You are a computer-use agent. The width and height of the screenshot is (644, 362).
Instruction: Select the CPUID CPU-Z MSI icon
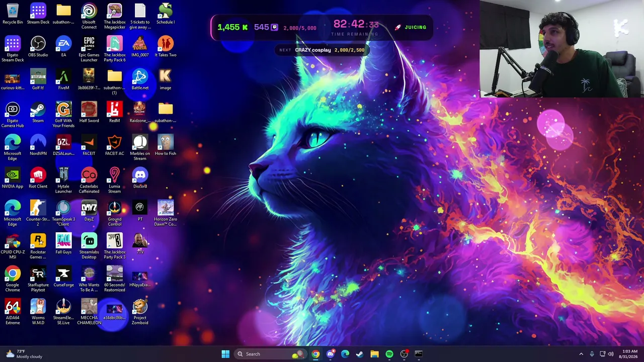(x=13, y=246)
